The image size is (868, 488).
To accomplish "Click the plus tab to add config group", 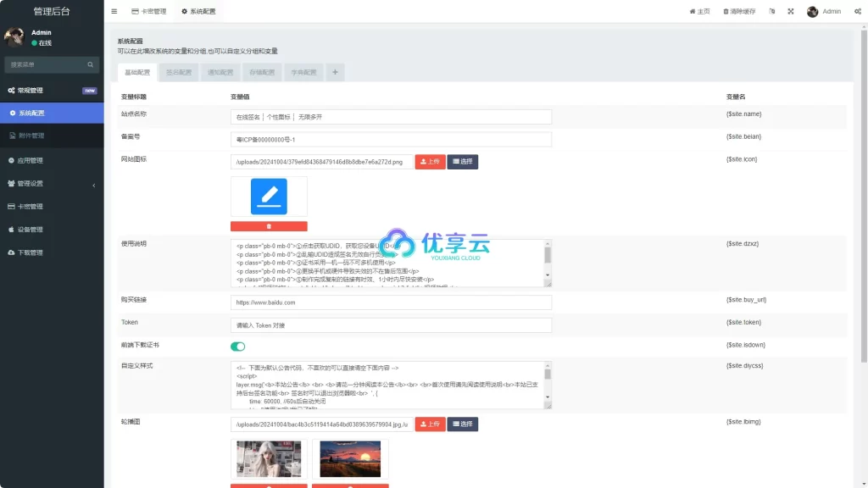I will pyautogui.click(x=335, y=73).
